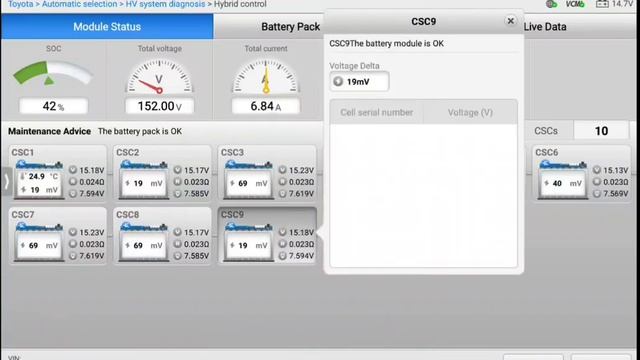Click the Voltage Delta indicator icon
Viewport: 640px width, 360px height.
click(338, 82)
